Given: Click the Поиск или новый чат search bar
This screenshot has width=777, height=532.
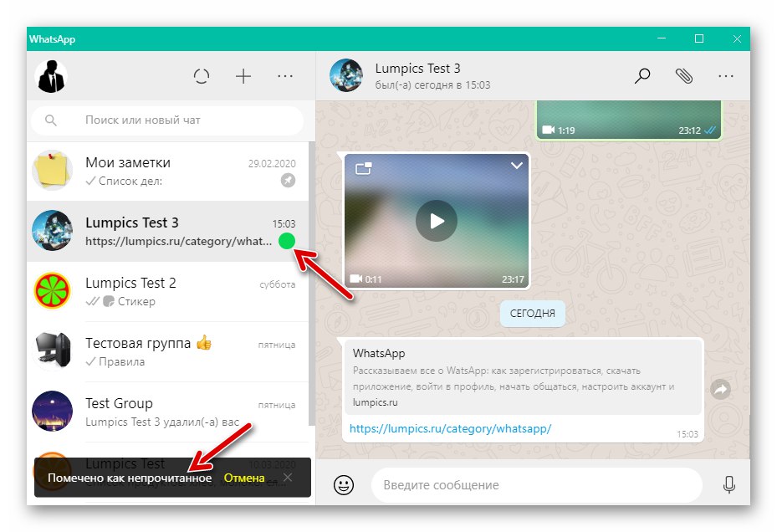Looking at the screenshot, I should 167,120.
